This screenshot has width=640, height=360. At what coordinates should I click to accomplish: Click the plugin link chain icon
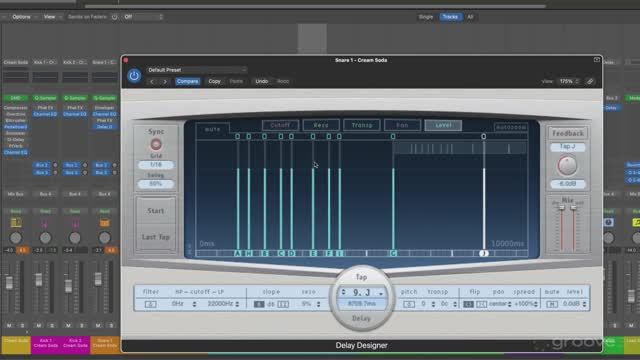(x=590, y=82)
